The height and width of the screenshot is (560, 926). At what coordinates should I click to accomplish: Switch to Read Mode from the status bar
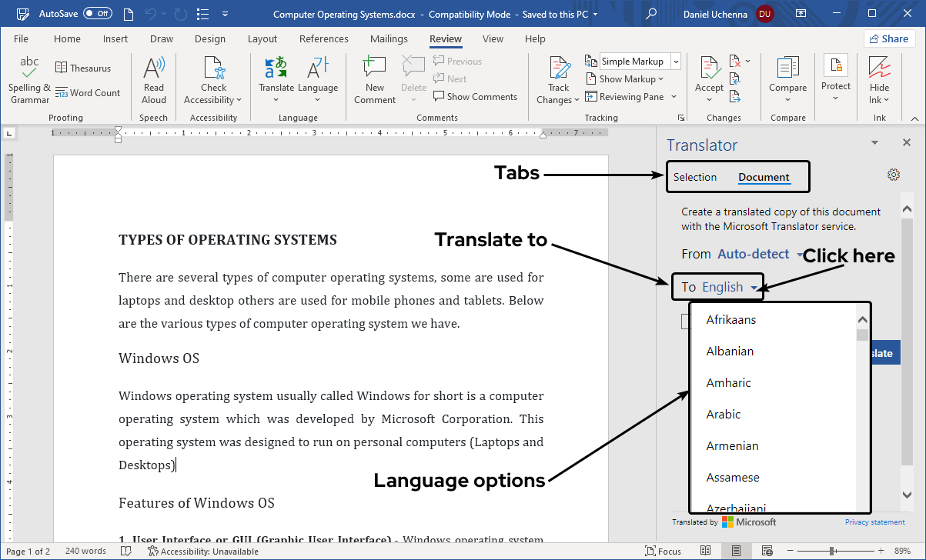point(706,551)
